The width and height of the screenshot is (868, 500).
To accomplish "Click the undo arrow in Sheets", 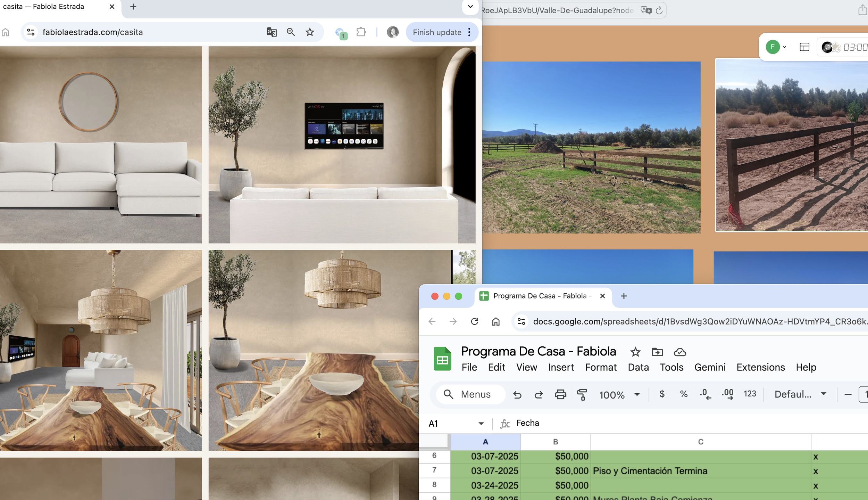I will [517, 394].
